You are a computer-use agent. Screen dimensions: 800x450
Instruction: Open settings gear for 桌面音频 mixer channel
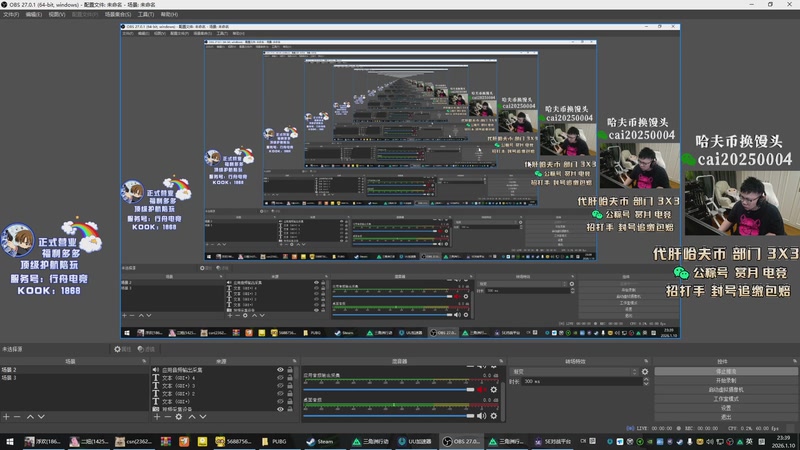(x=493, y=416)
